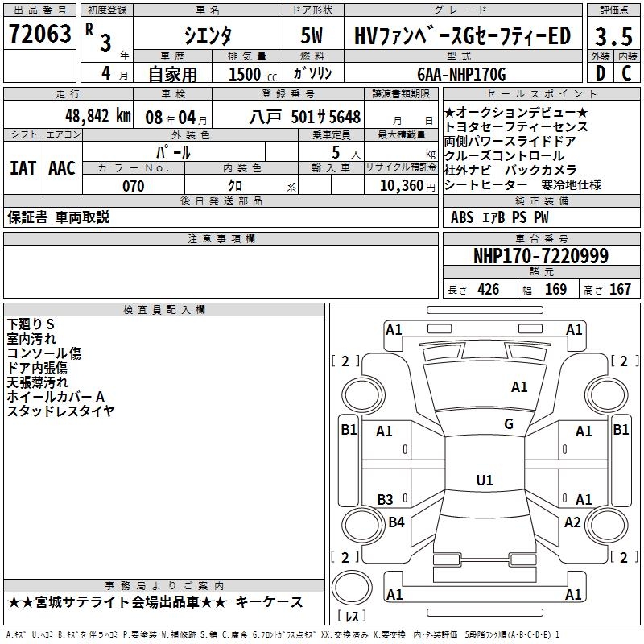The height and width of the screenshot is (644, 644).
Task: Click the damage code legend at bottom
Action: [x=283, y=634]
